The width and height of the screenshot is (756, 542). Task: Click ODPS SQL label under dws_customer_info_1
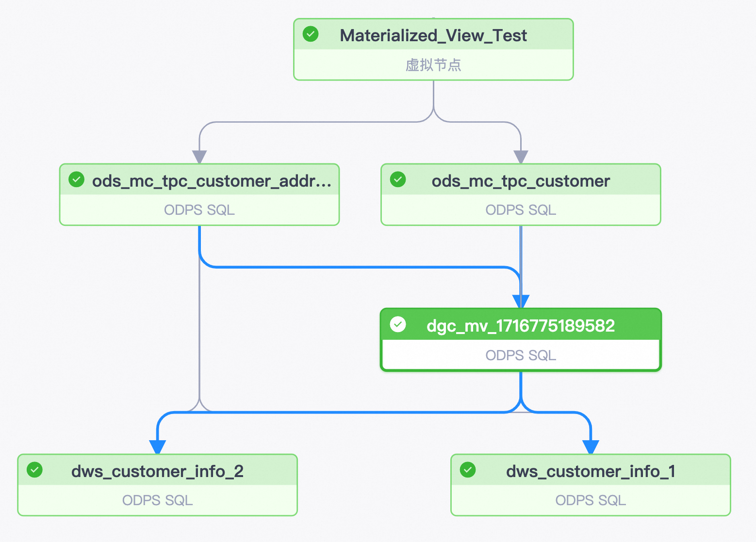(591, 500)
